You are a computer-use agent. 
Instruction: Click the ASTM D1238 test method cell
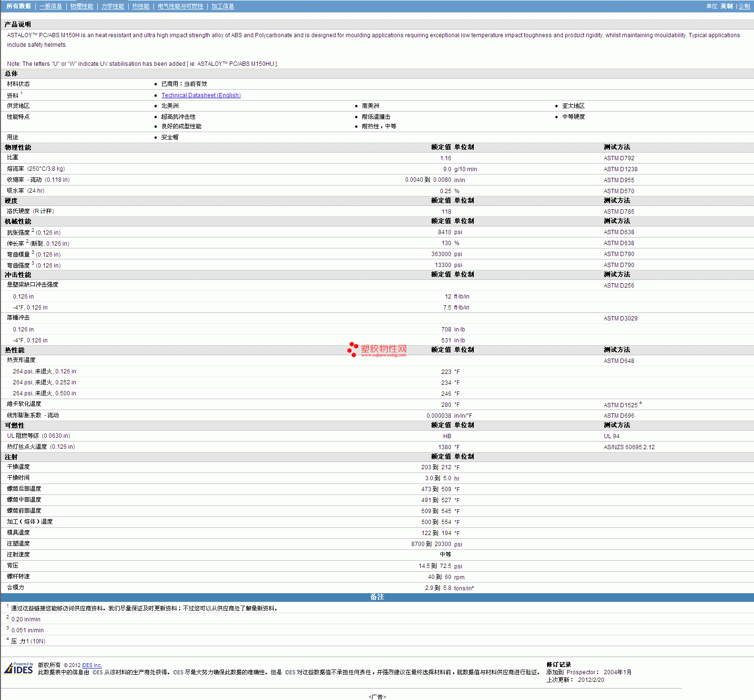(621, 169)
